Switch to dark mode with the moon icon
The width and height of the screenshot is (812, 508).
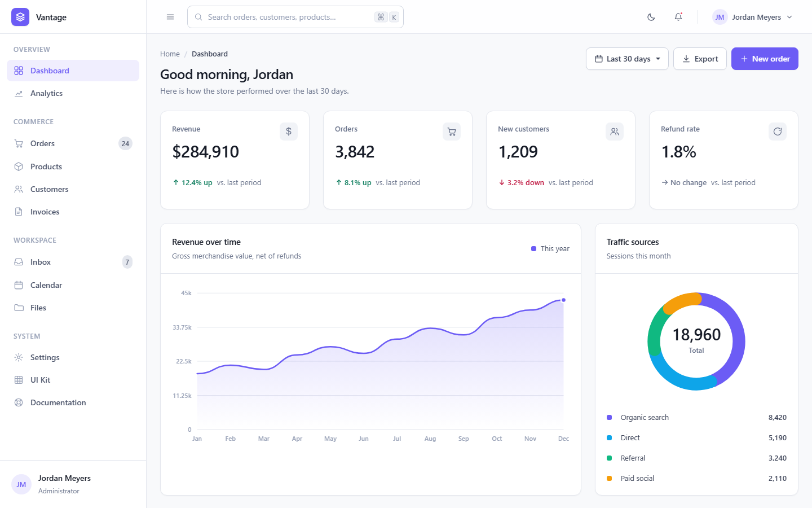(651, 17)
